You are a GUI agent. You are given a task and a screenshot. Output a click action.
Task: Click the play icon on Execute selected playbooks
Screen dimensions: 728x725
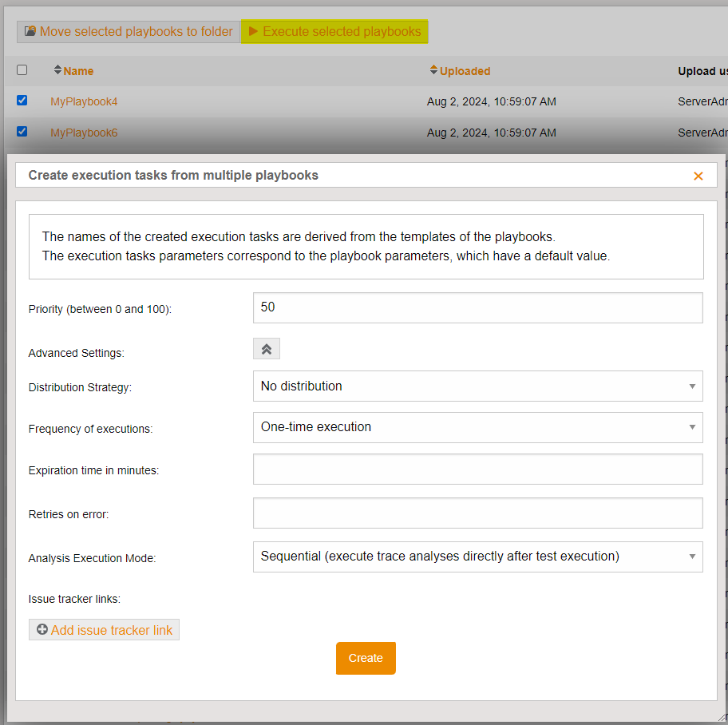click(x=253, y=32)
